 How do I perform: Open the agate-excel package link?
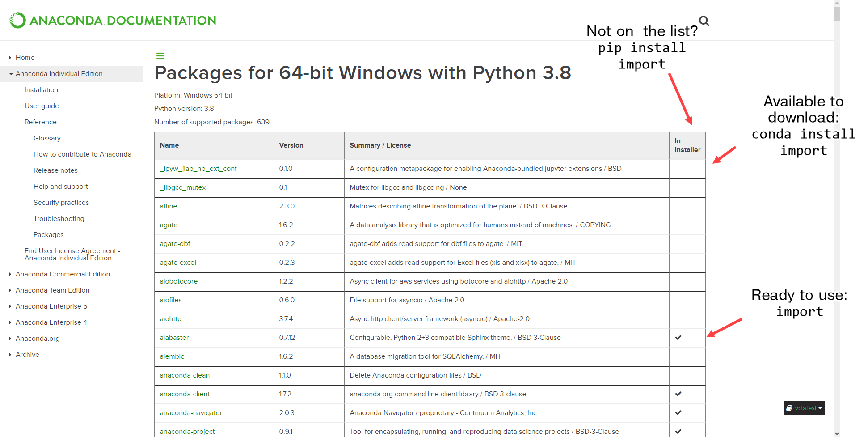tap(178, 263)
